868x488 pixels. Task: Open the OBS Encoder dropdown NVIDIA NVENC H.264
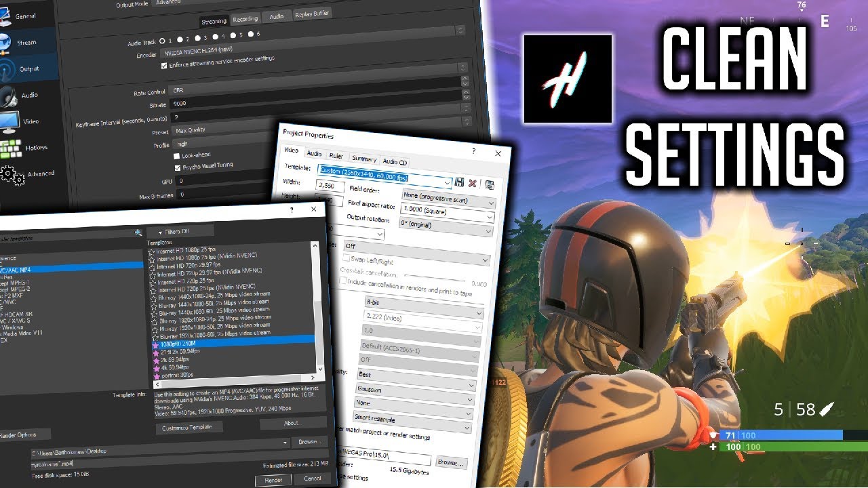pos(312,42)
